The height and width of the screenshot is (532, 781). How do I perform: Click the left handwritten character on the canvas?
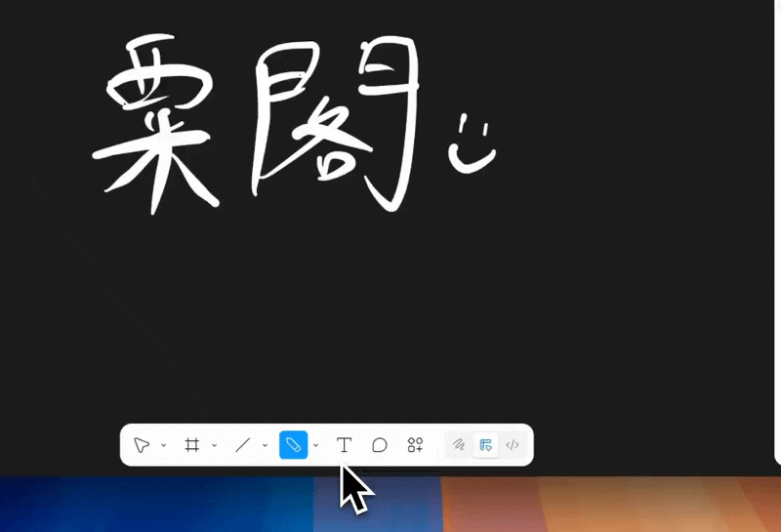click(x=154, y=122)
